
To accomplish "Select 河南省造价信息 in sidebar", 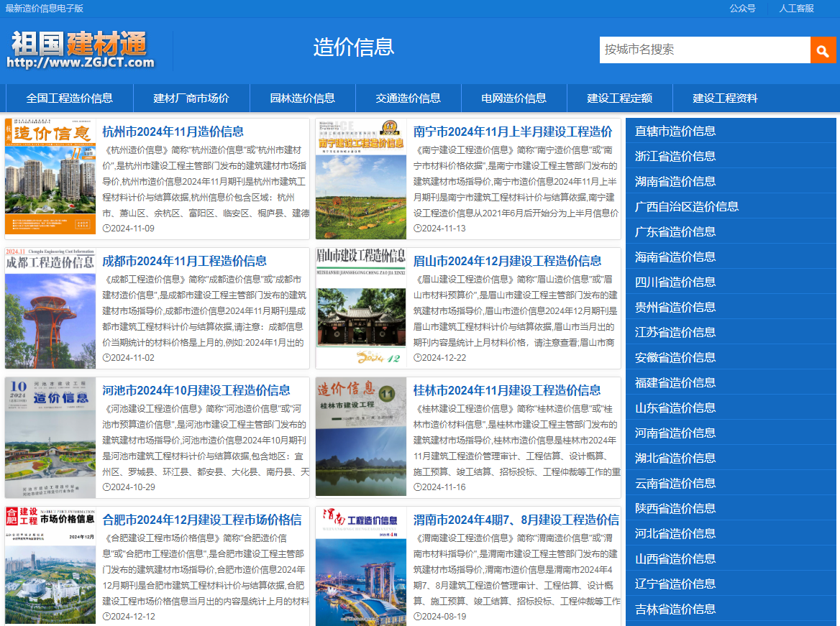I will click(731, 433).
